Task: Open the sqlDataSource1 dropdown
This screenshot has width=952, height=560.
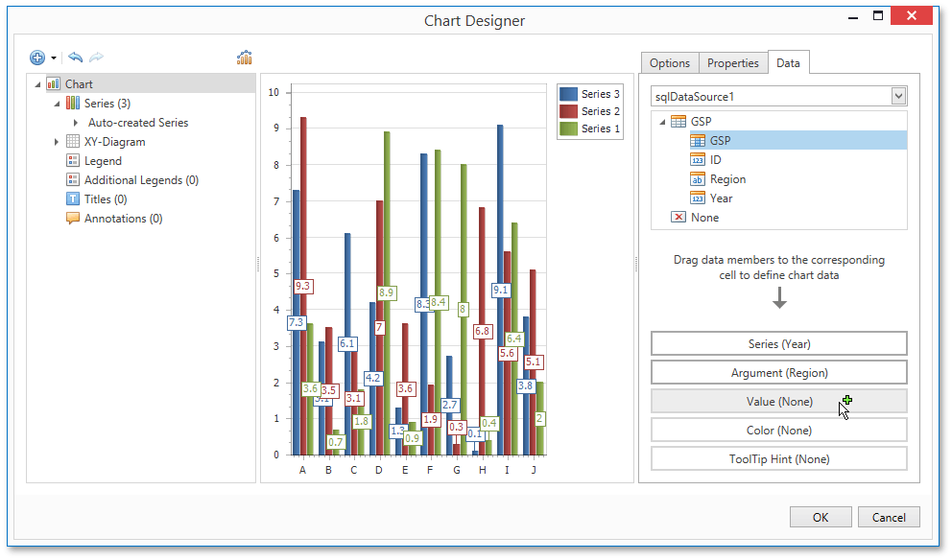Action: 898,95
